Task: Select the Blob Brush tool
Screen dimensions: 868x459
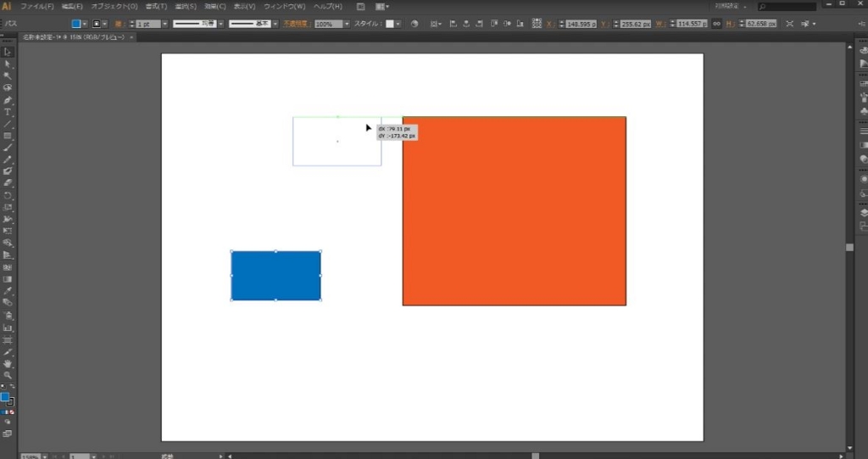Action: [x=8, y=171]
